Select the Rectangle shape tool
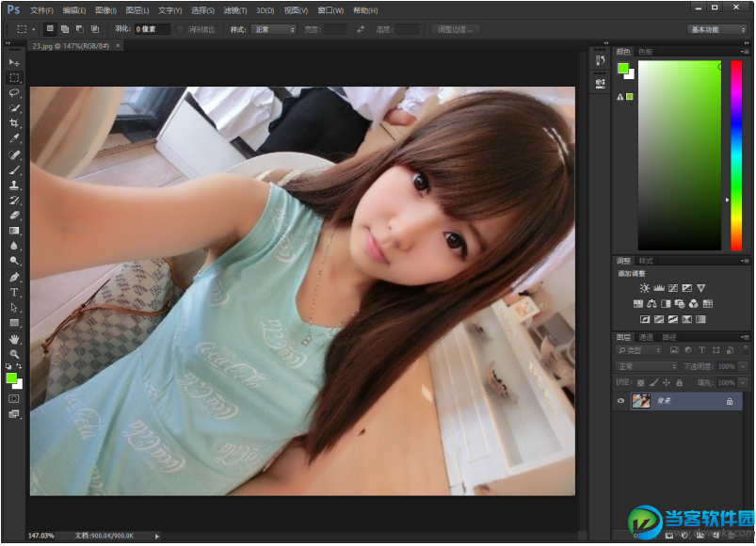 (x=14, y=323)
